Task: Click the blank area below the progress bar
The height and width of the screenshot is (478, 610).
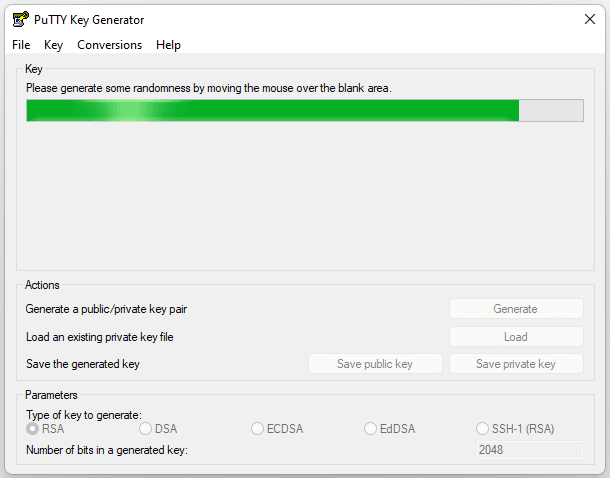Action: (x=305, y=194)
